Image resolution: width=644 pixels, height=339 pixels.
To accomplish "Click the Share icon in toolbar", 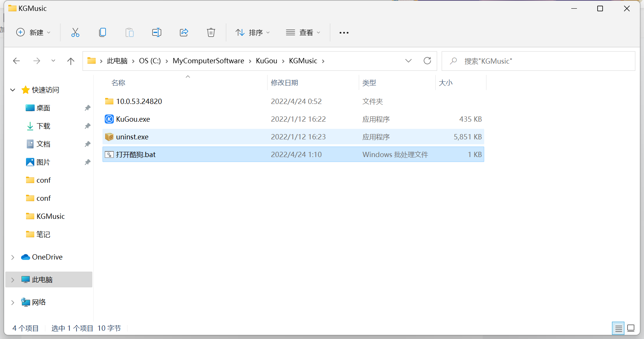I will (184, 32).
